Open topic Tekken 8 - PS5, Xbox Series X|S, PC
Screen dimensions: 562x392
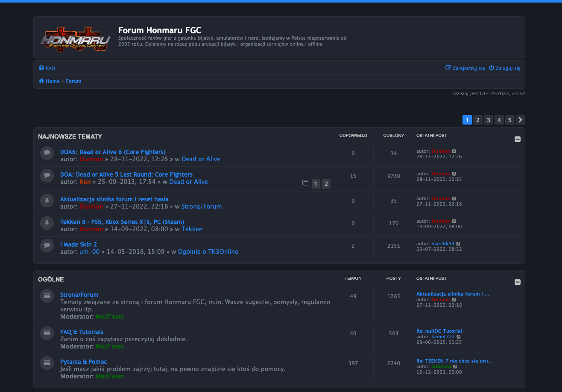(122, 222)
